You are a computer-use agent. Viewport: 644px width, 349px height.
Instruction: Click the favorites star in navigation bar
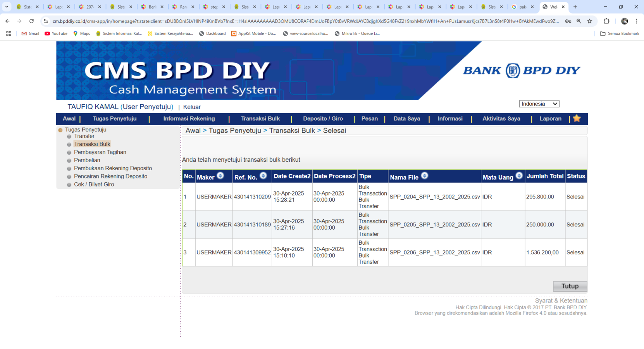577,118
